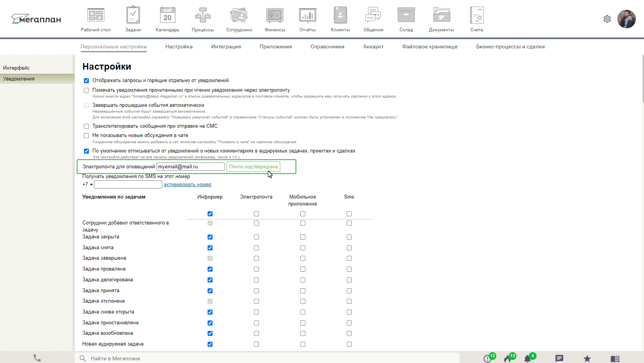Open the Процессы section
644x363 pixels.
[x=203, y=19]
